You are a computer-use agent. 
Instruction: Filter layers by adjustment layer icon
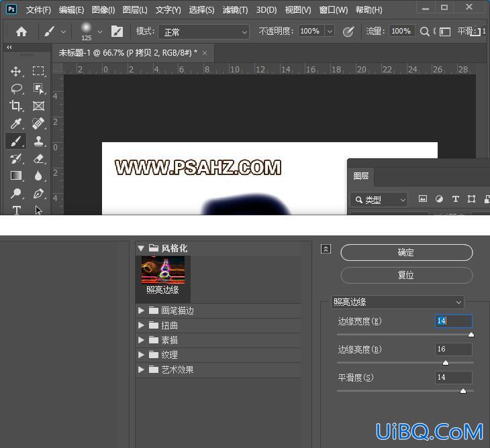[x=439, y=199]
